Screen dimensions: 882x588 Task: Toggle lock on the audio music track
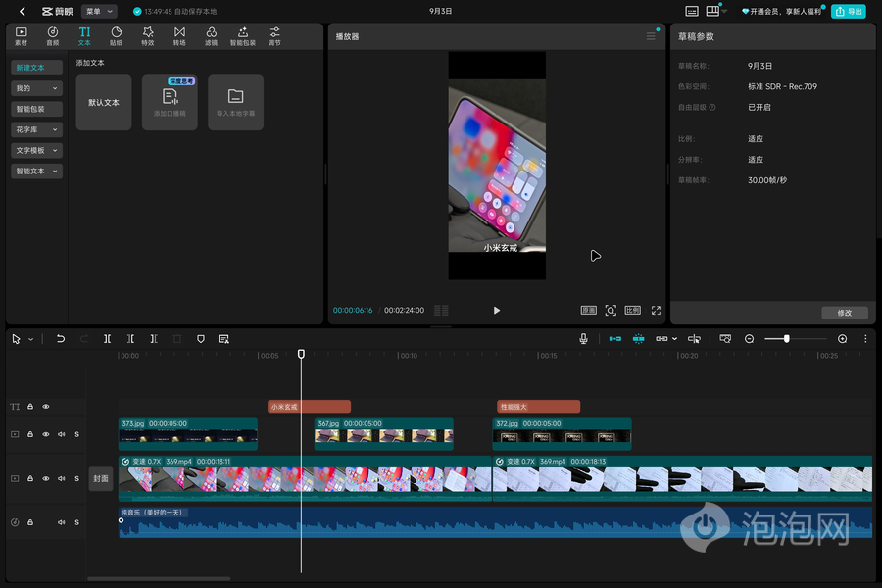tap(30, 522)
